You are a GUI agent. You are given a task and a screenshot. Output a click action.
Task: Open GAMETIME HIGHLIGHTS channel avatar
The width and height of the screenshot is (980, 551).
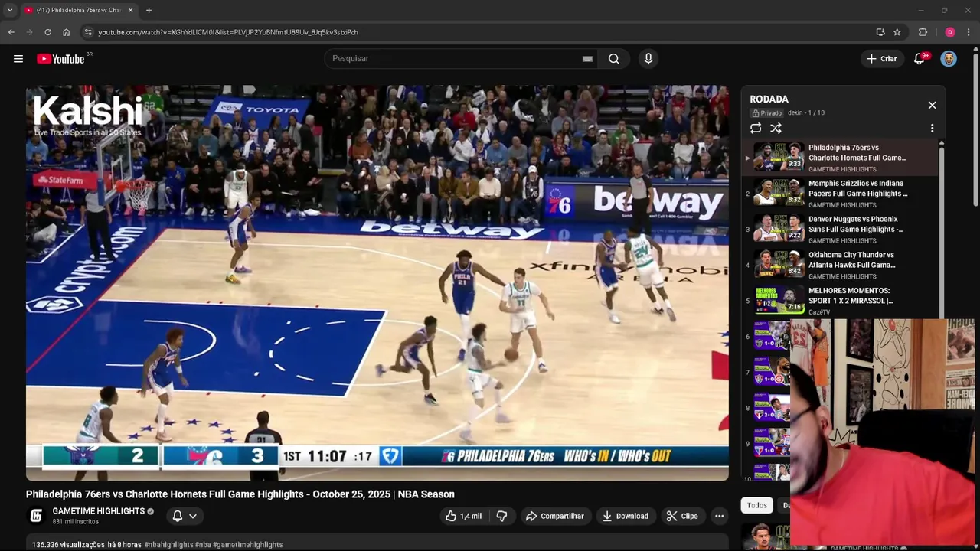coord(36,516)
